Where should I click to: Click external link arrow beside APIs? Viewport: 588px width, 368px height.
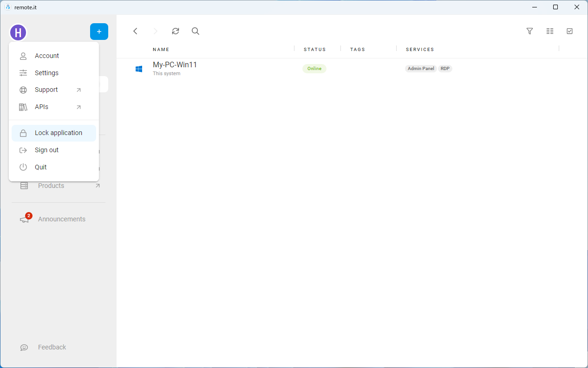78,107
